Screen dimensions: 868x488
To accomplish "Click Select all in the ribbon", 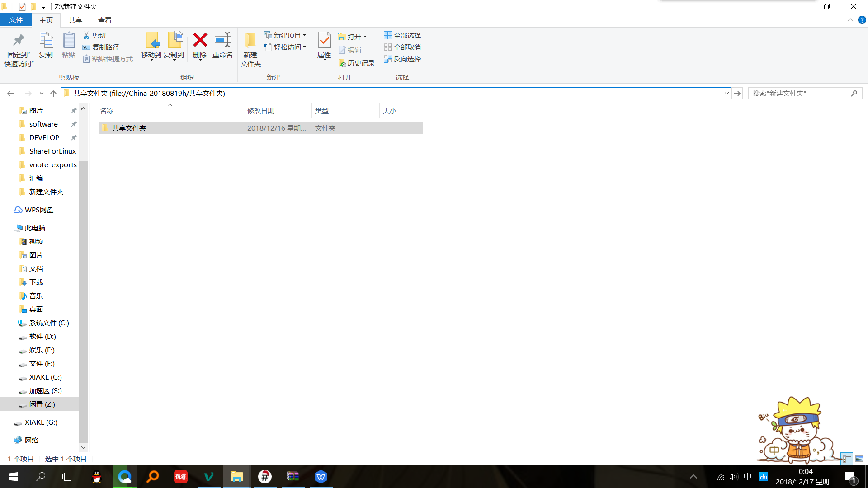I will pos(402,35).
